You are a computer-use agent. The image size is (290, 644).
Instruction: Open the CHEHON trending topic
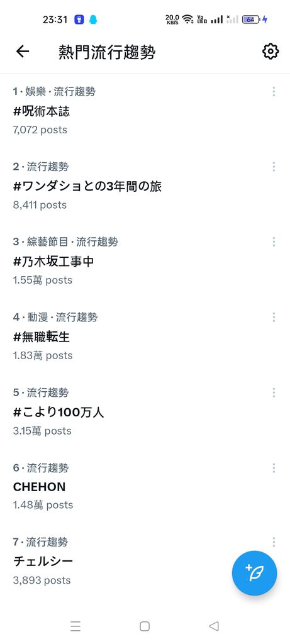click(x=145, y=487)
